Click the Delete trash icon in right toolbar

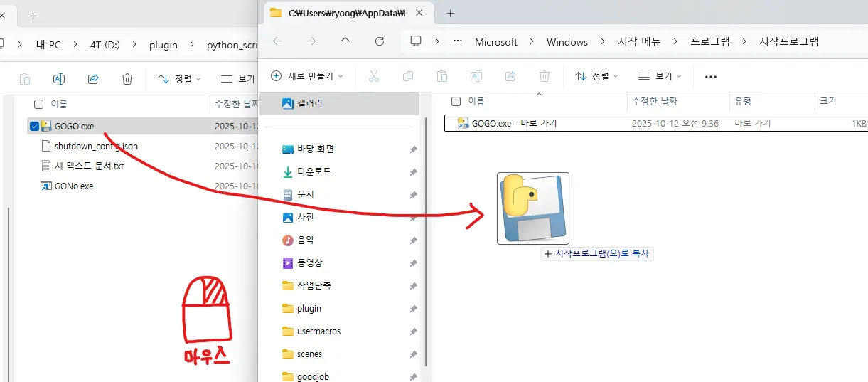[545, 76]
